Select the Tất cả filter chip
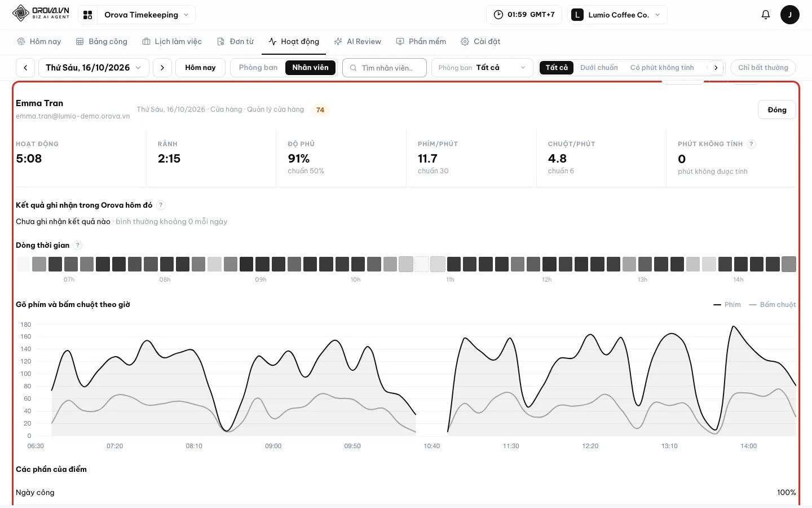Screen dimensions: 812x508 (x=557, y=68)
